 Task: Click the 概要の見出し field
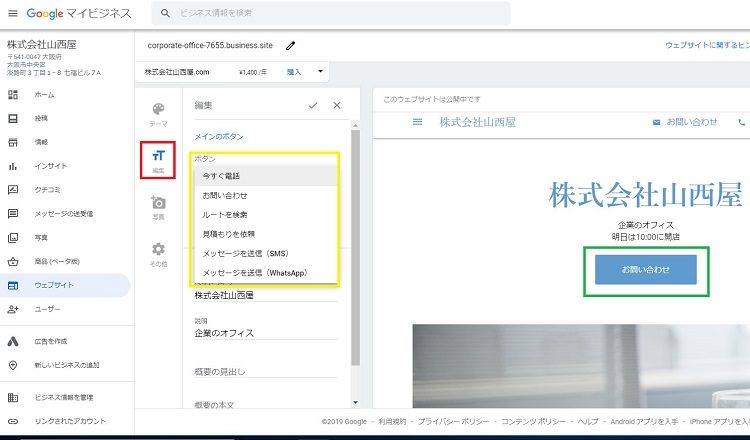pyautogui.click(x=266, y=371)
